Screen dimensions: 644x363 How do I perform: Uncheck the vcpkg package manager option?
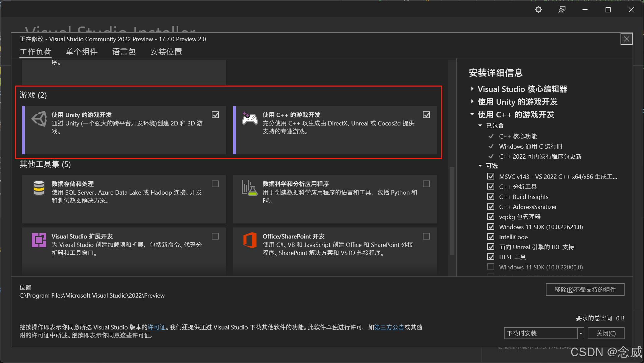point(491,217)
